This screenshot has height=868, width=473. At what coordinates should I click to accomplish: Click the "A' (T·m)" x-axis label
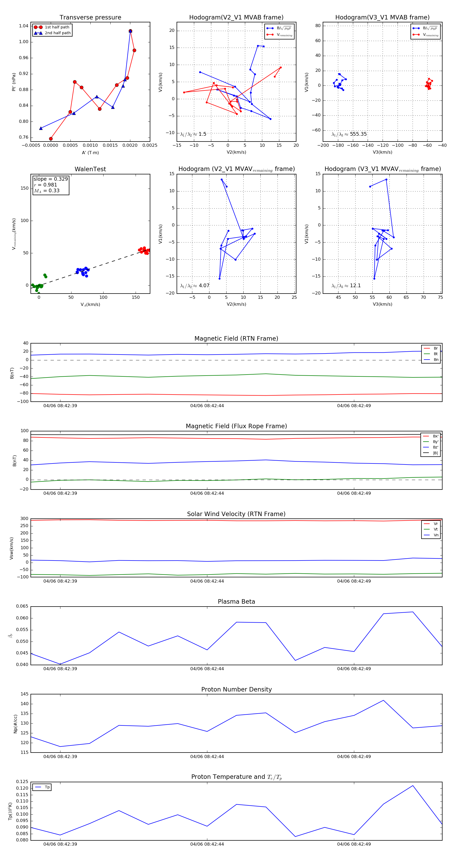[x=90, y=153]
